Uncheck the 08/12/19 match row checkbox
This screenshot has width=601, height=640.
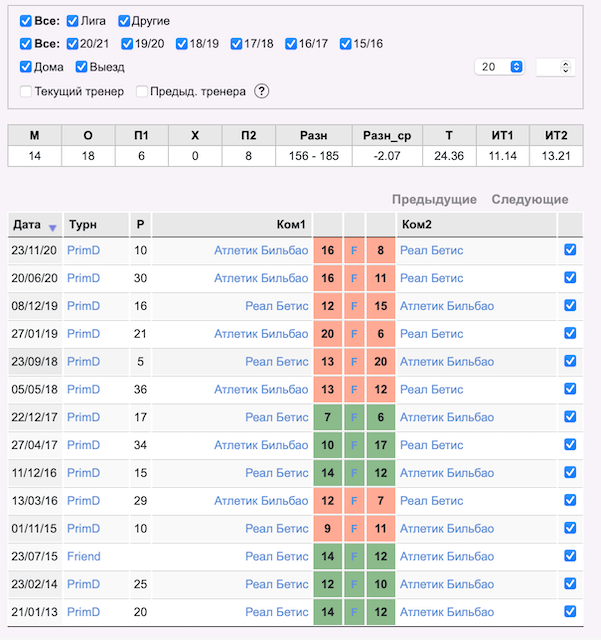click(x=570, y=305)
